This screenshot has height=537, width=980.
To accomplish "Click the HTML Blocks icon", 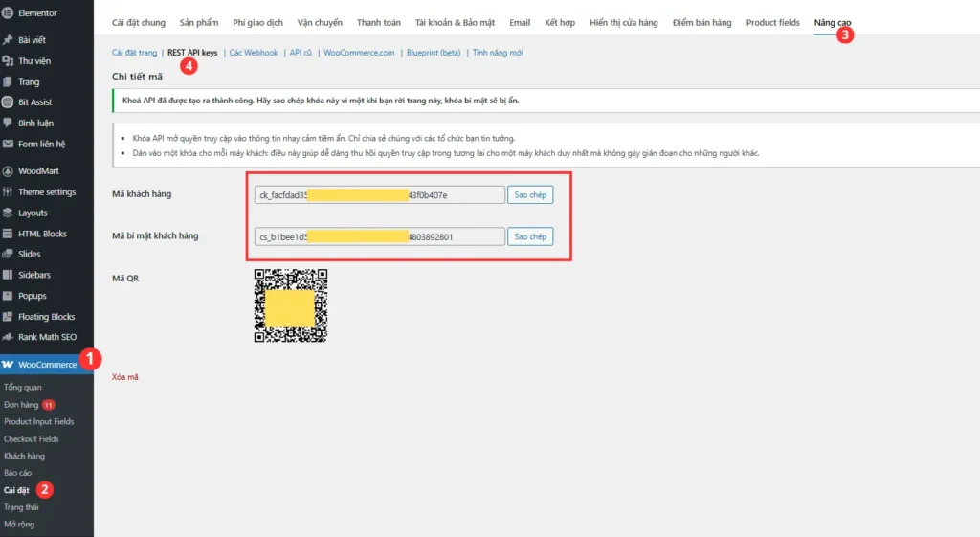I will (x=8, y=234).
